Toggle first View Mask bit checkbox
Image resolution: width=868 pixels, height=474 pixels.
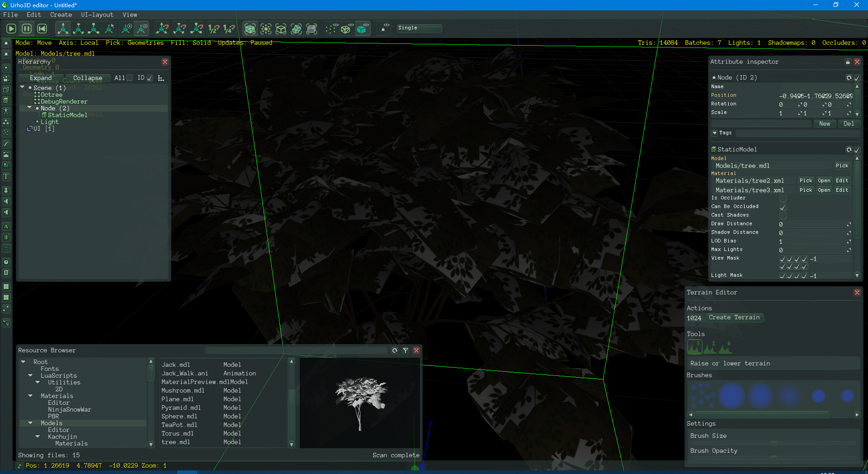(x=783, y=259)
